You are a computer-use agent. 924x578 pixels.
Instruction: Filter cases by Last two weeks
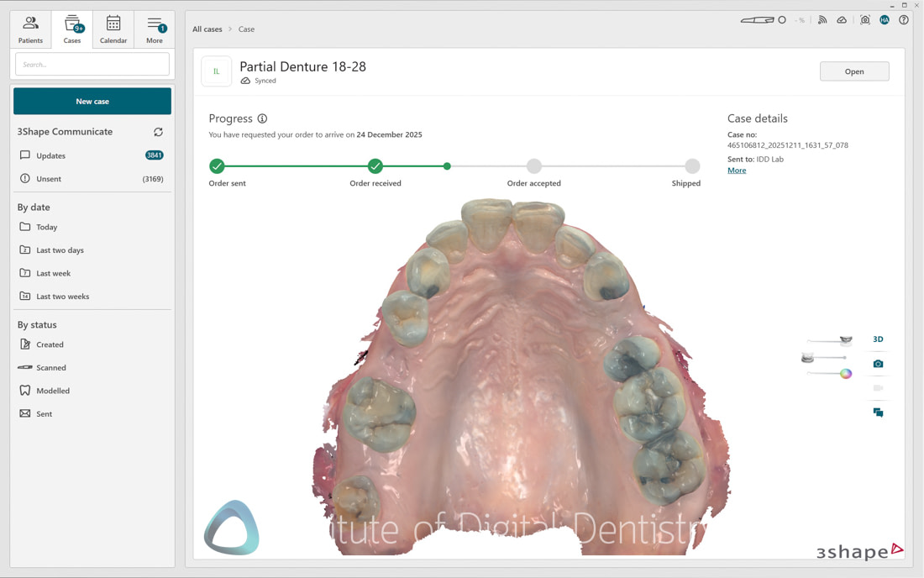point(63,296)
